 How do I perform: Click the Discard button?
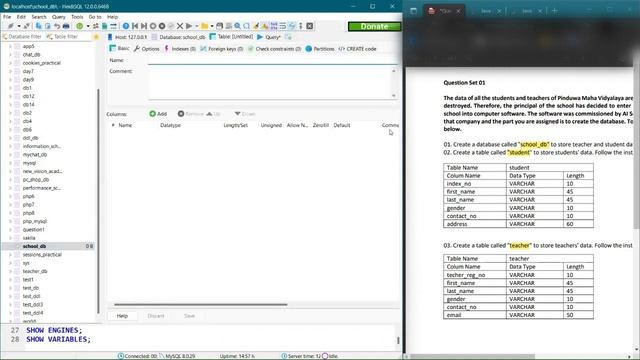pos(156,316)
